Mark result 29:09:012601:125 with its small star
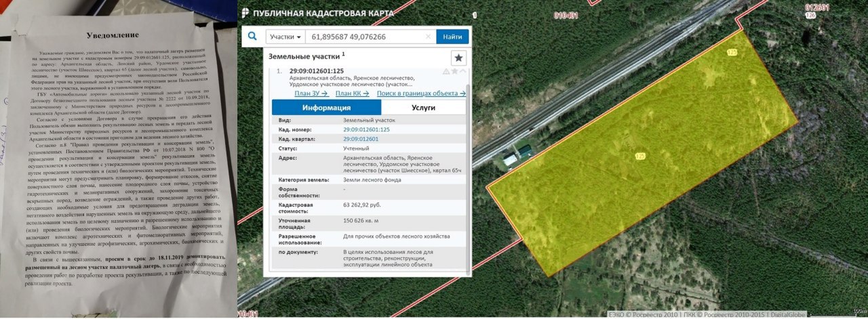Screen dimensions: 868x319 (454, 71)
